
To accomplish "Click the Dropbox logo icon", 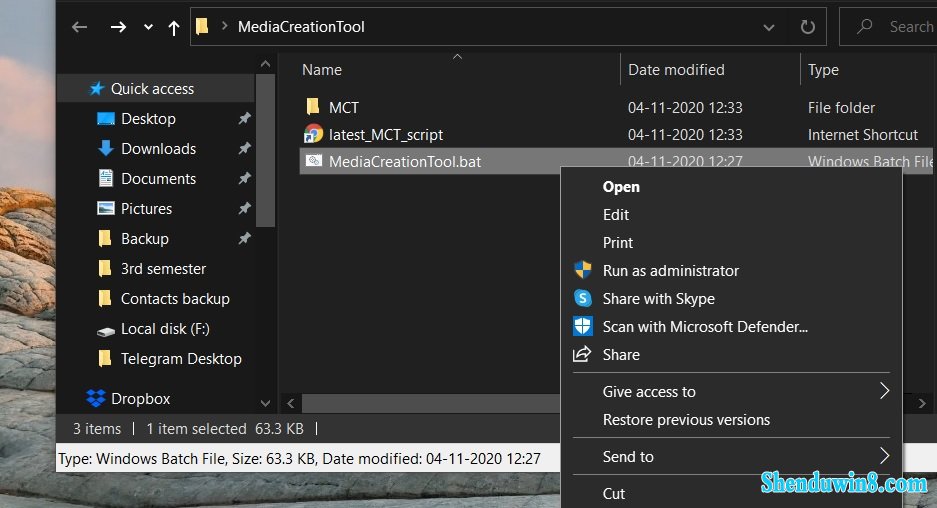I will point(96,398).
